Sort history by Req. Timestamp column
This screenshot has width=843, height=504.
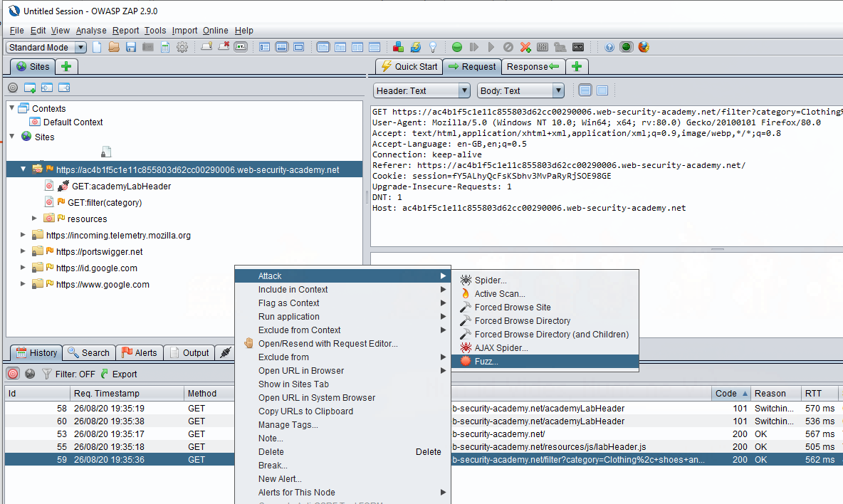[x=126, y=394]
